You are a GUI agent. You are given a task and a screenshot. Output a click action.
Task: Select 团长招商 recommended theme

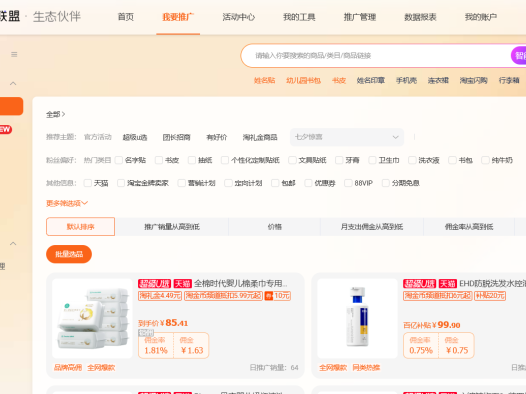coord(176,137)
